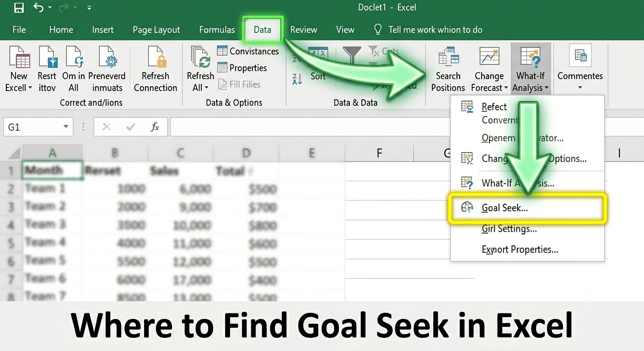
Task: Click the Insert Function fx icon
Action: (x=155, y=127)
